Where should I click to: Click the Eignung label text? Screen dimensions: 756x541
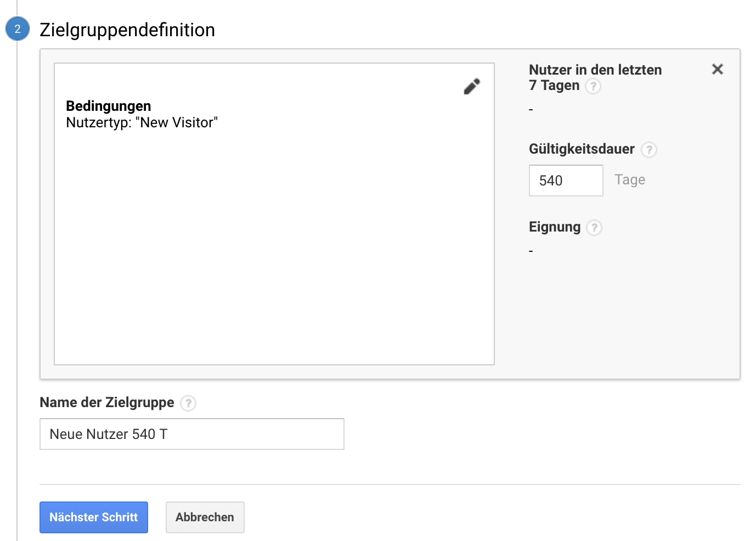click(554, 227)
